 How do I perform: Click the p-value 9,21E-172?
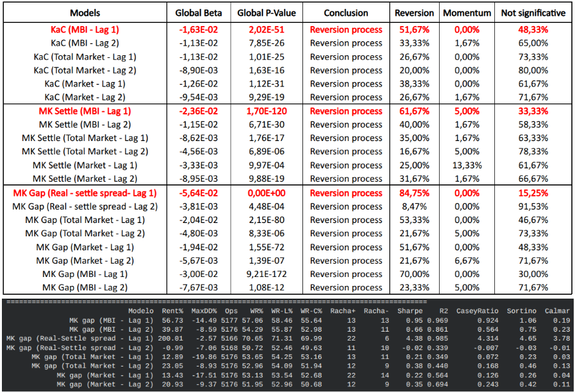[x=267, y=274]
